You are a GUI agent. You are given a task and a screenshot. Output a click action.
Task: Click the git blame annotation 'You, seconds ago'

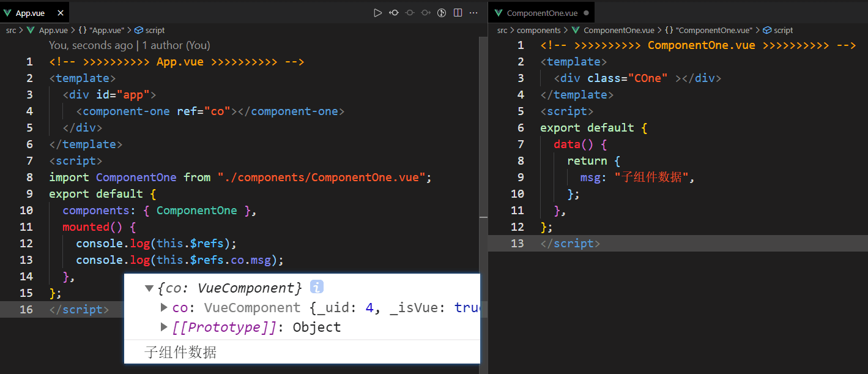[x=91, y=45]
